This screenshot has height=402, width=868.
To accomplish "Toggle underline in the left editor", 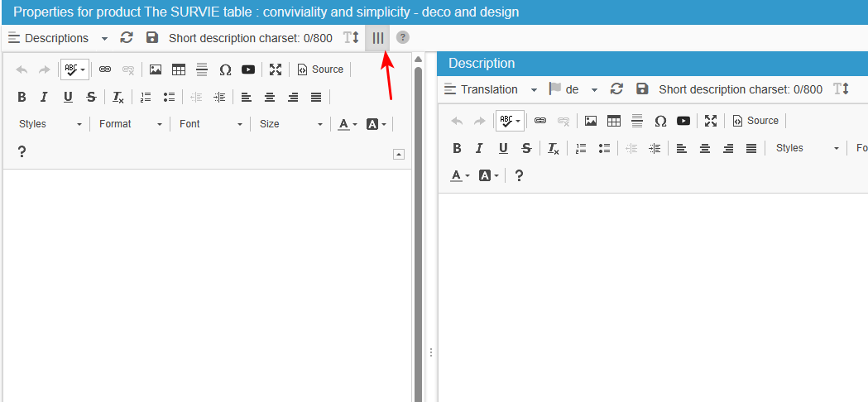I will 68,98.
